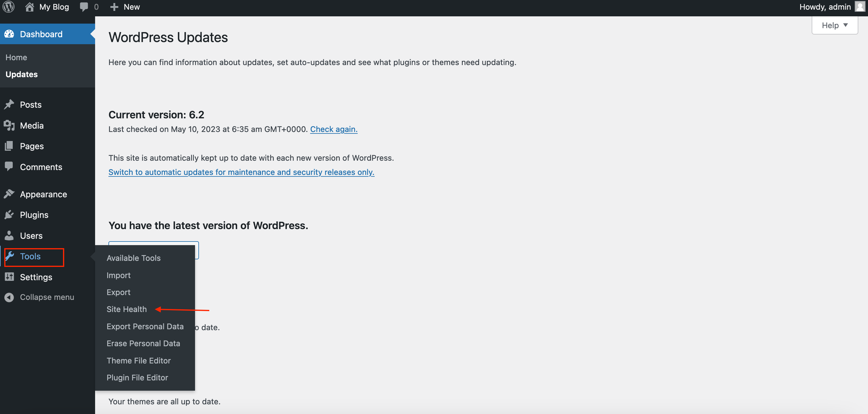Click 'Your themes are all up to date.'
868x414 pixels.
[x=164, y=401]
